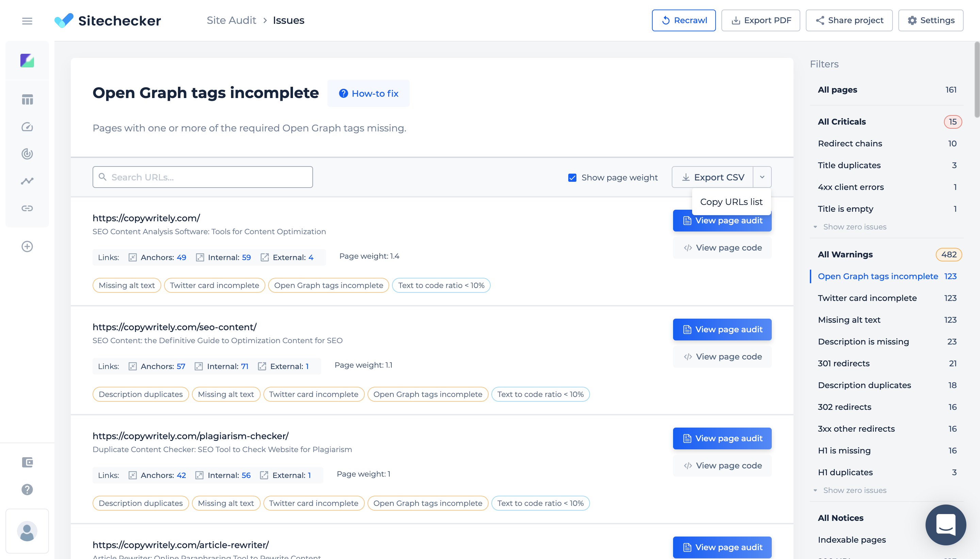This screenshot has width=980, height=559.
Task: Open the seo-content URL link
Action: [x=175, y=327]
